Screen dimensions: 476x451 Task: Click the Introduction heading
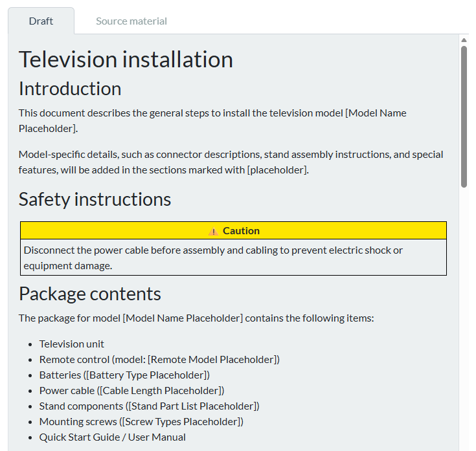(x=70, y=89)
